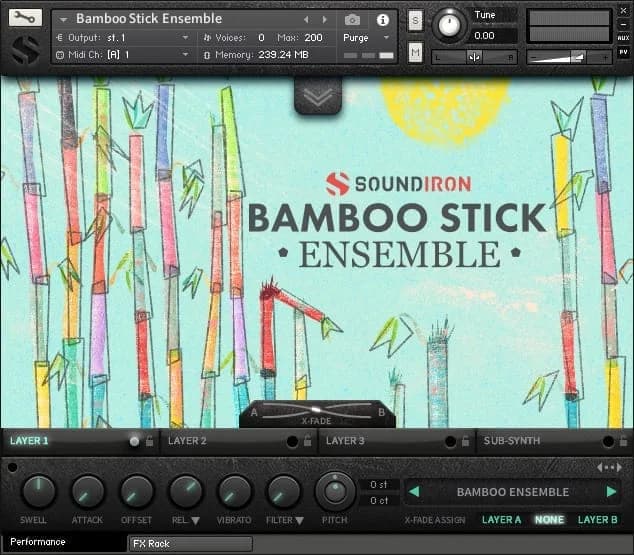
Task: Toggle the PV button
Action: (x=623, y=52)
